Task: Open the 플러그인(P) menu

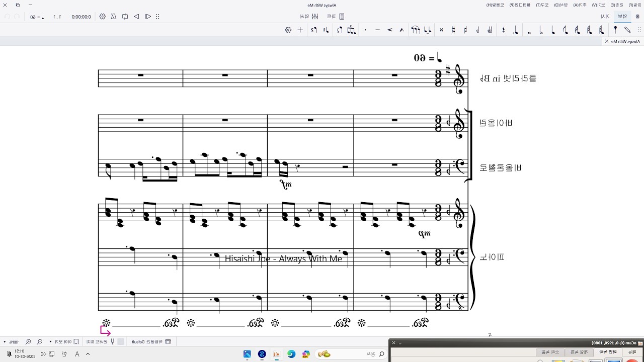Action: [519, 5]
